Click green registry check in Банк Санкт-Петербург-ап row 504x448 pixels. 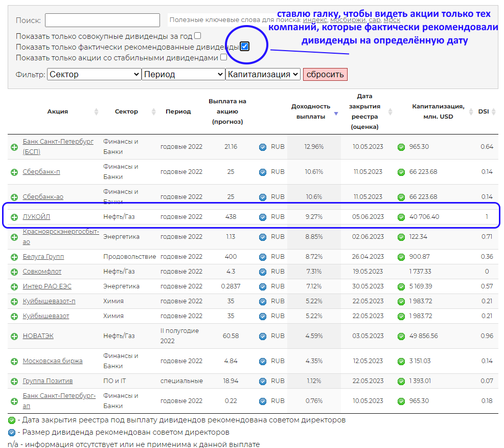tap(401, 401)
